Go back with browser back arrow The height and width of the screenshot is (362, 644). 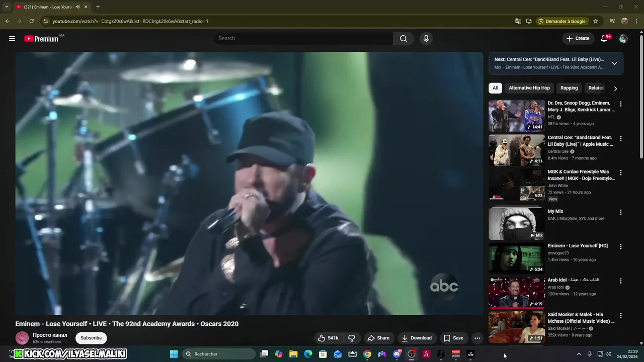click(x=7, y=21)
